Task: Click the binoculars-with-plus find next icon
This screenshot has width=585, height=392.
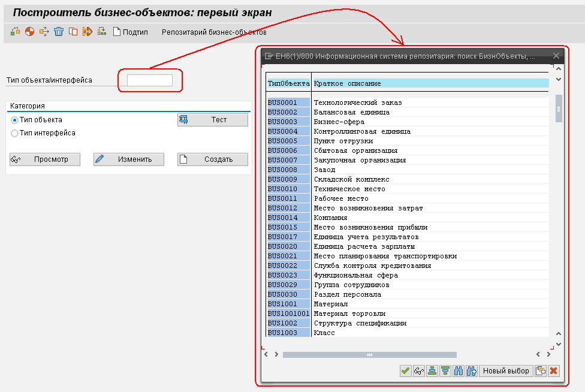Action: tap(472, 371)
